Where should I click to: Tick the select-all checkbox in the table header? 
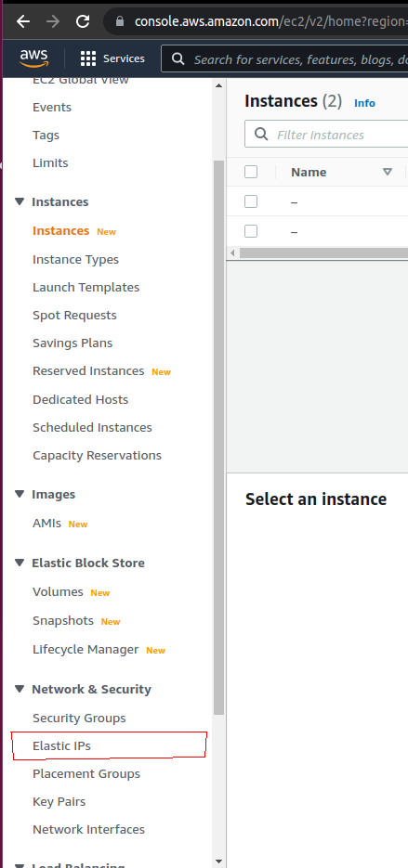(x=251, y=172)
